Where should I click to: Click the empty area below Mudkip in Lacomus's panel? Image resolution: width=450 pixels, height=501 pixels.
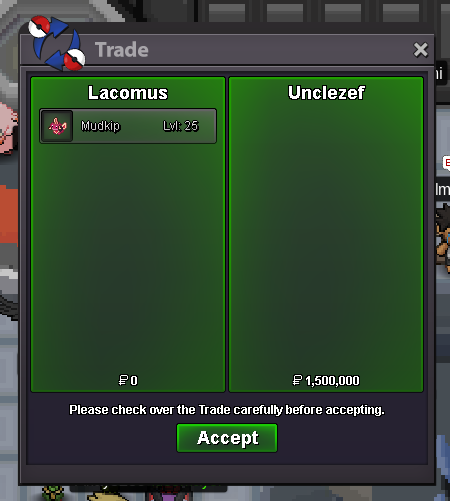click(x=128, y=257)
